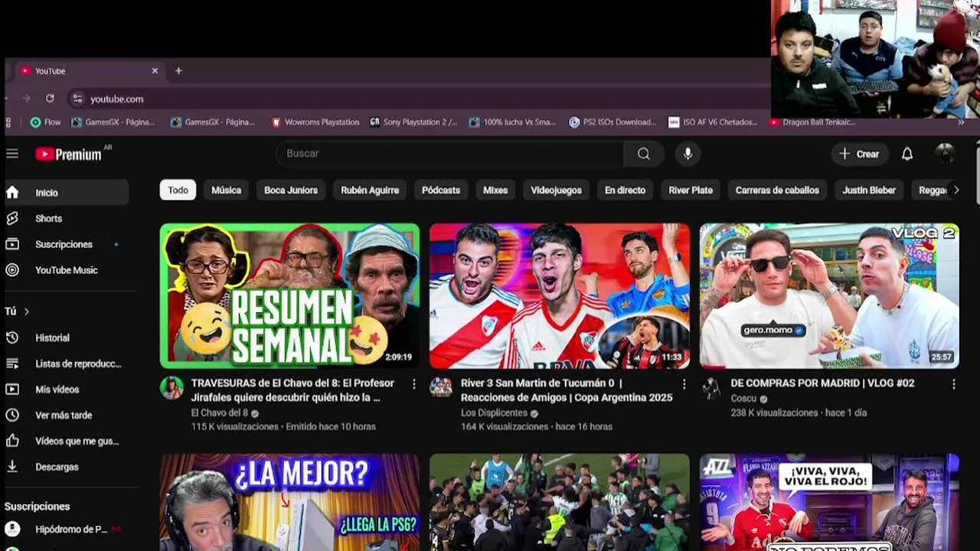Image resolution: width=980 pixels, height=551 pixels.
Task: Expand the Tú section chevron
Action: coord(27,311)
